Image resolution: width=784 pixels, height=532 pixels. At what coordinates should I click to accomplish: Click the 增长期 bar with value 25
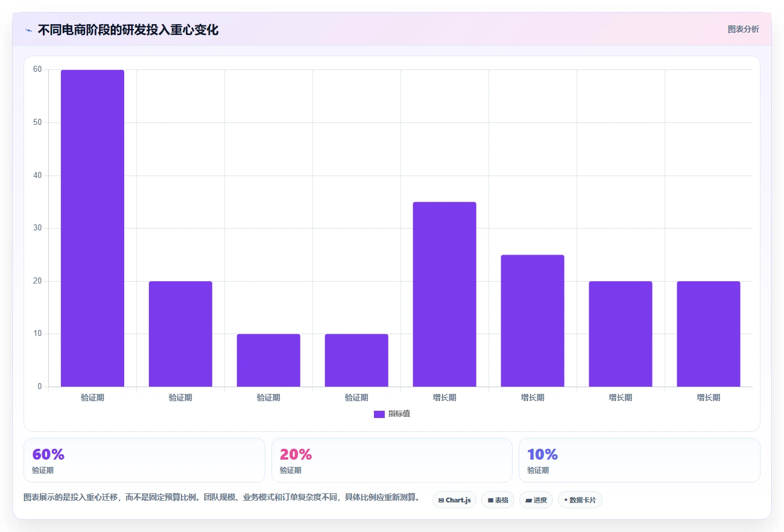tap(533, 321)
